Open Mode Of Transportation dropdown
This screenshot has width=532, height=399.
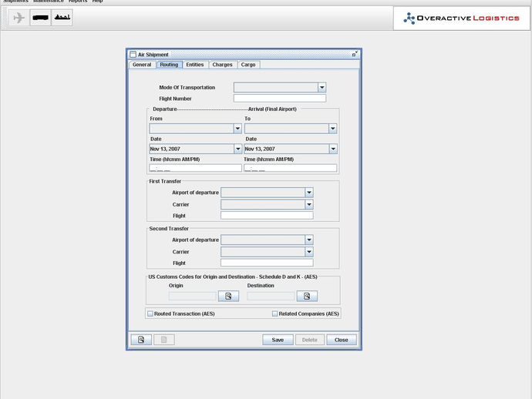click(x=322, y=88)
